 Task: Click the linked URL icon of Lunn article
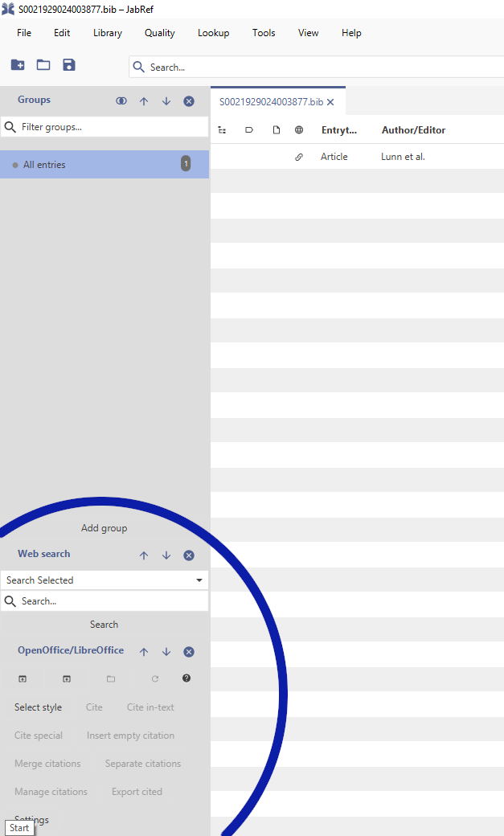pyautogui.click(x=299, y=157)
